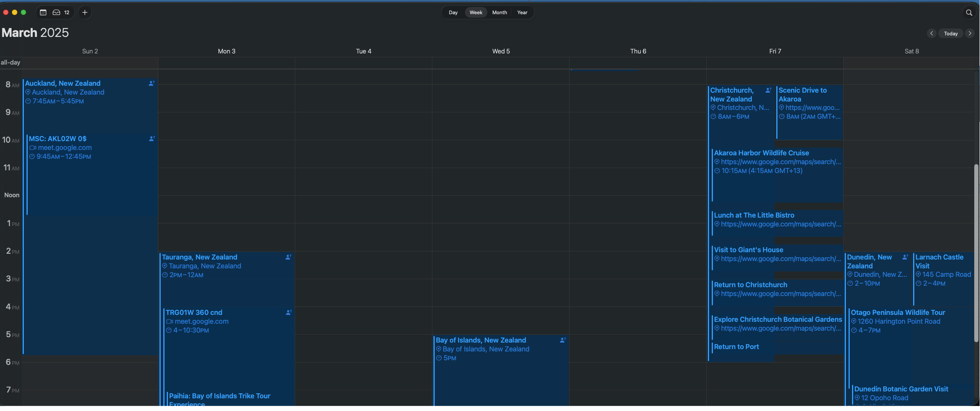
Task: Select Lunch at The Little Bistro event
Action: pos(754,215)
